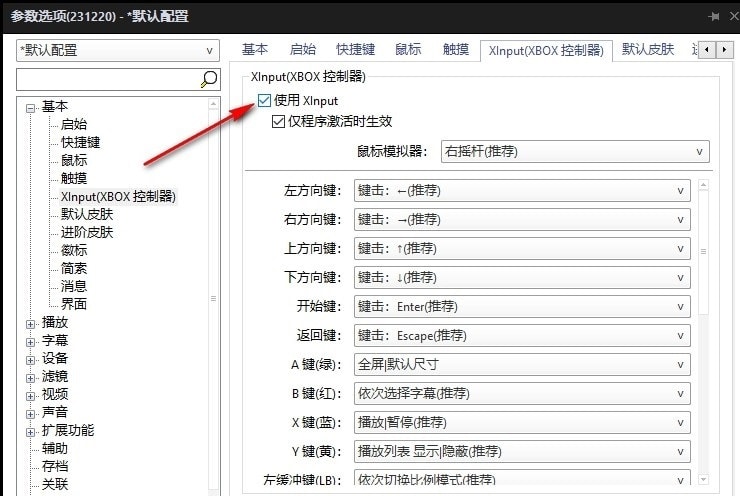Image resolution: width=740 pixels, height=496 pixels.
Task: Switch to the 快捷键 tab
Action: pos(355,50)
